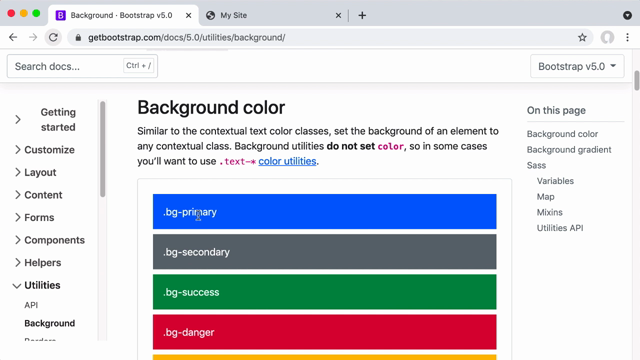Screen dimensions: 640x360
Task: Jump to Background gradient in page contents
Action: (569, 150)
